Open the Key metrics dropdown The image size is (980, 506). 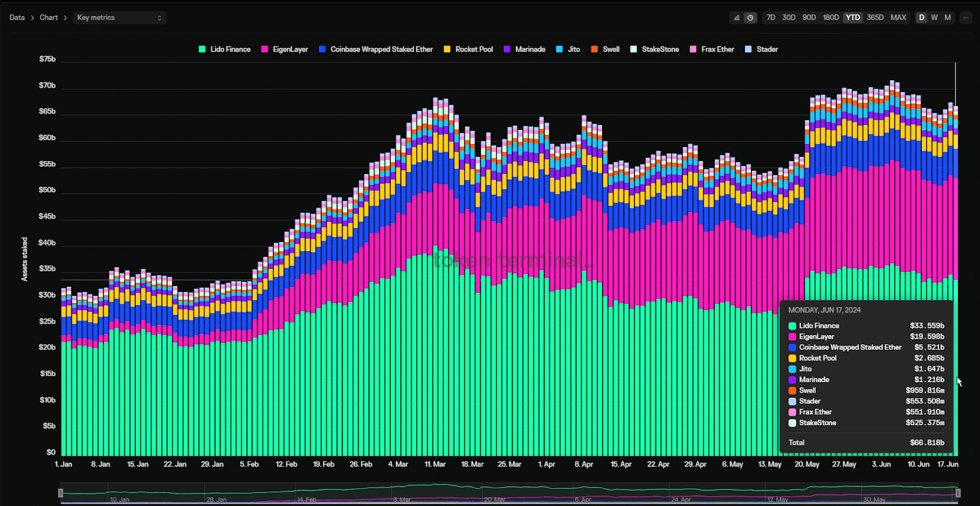point(119,18)
